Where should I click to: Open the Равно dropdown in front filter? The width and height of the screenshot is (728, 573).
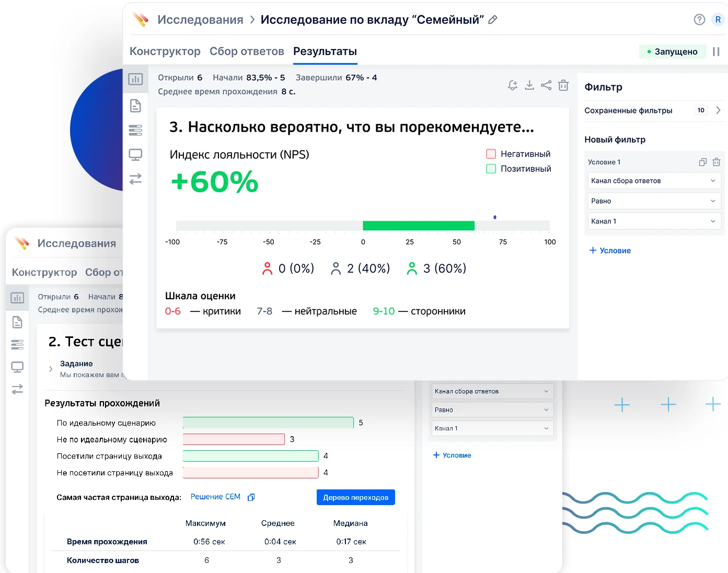[654, 201]
